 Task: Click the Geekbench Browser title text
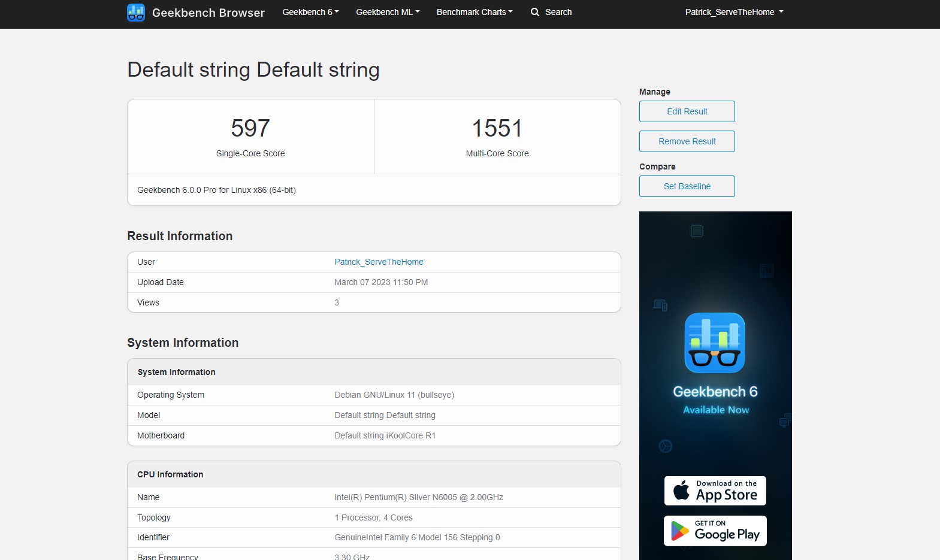pos(208,13)
